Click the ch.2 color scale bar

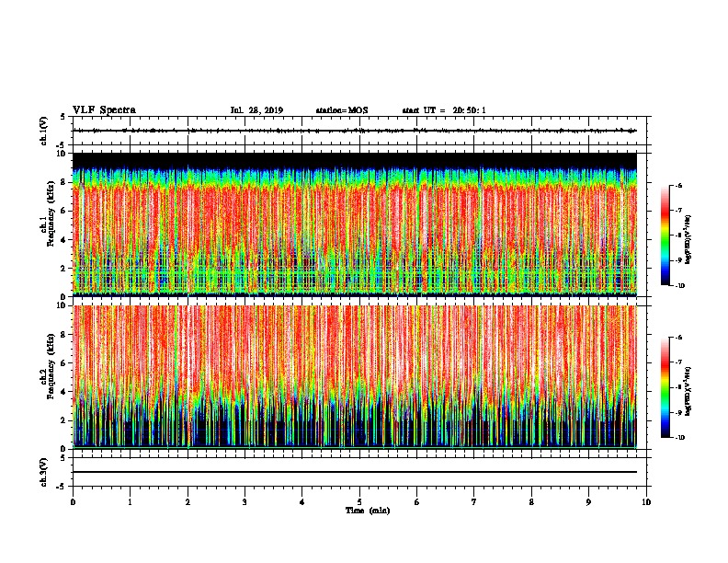coord(665,387)
